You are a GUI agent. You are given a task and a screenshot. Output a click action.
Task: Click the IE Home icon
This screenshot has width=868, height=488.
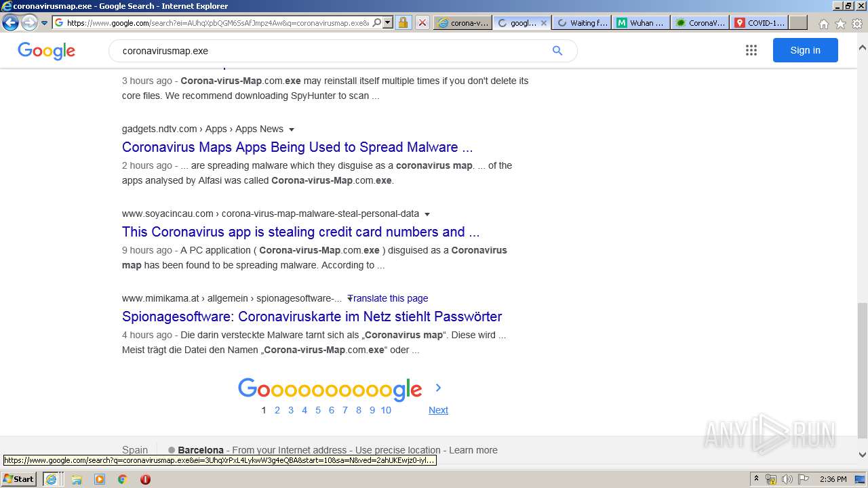tap(823, 24)
